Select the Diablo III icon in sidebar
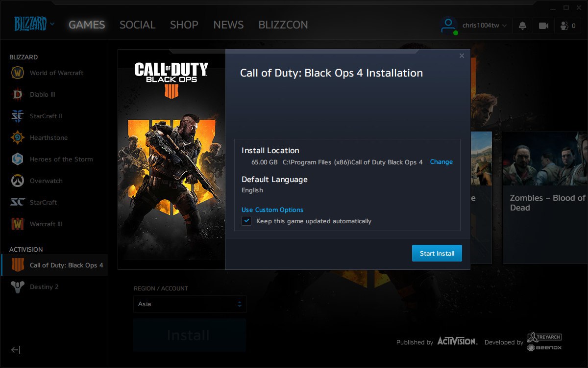This screenshot has width=588, height=368. point(17,94)
